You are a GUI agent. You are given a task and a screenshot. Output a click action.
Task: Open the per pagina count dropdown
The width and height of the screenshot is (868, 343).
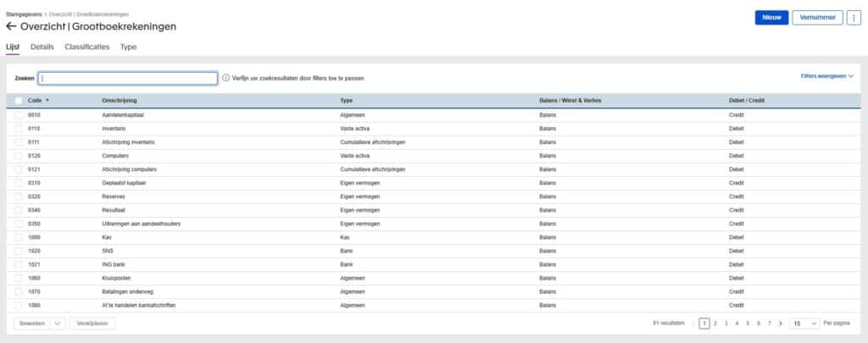804,324
